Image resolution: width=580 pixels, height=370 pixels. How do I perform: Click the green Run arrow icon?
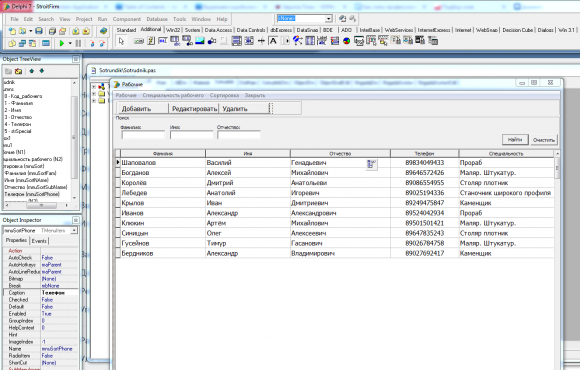(62, 43)
